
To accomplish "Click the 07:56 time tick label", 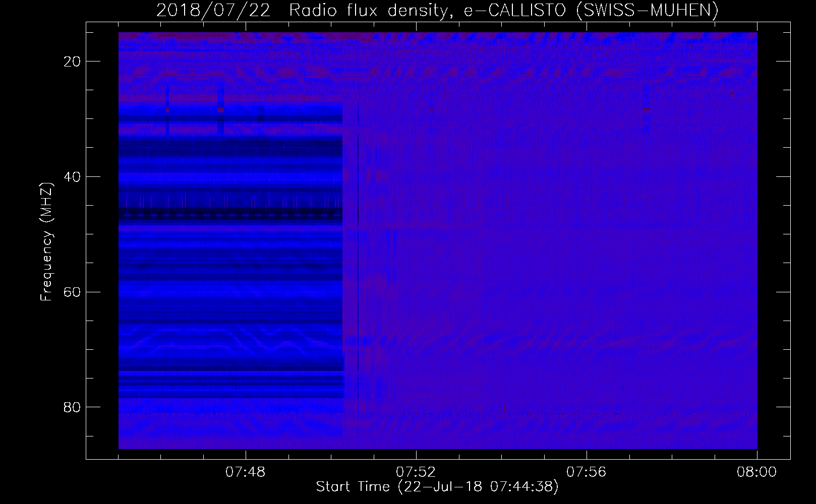I will coord(587,472).
